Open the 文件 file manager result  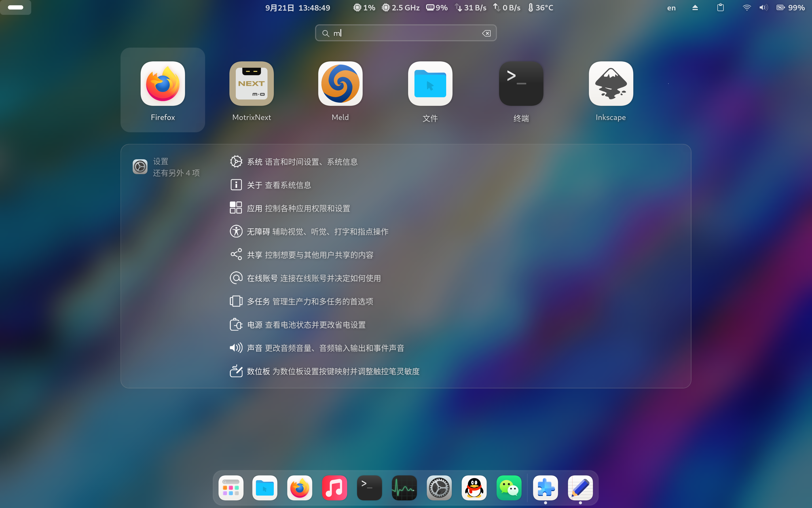click(430, 90)
